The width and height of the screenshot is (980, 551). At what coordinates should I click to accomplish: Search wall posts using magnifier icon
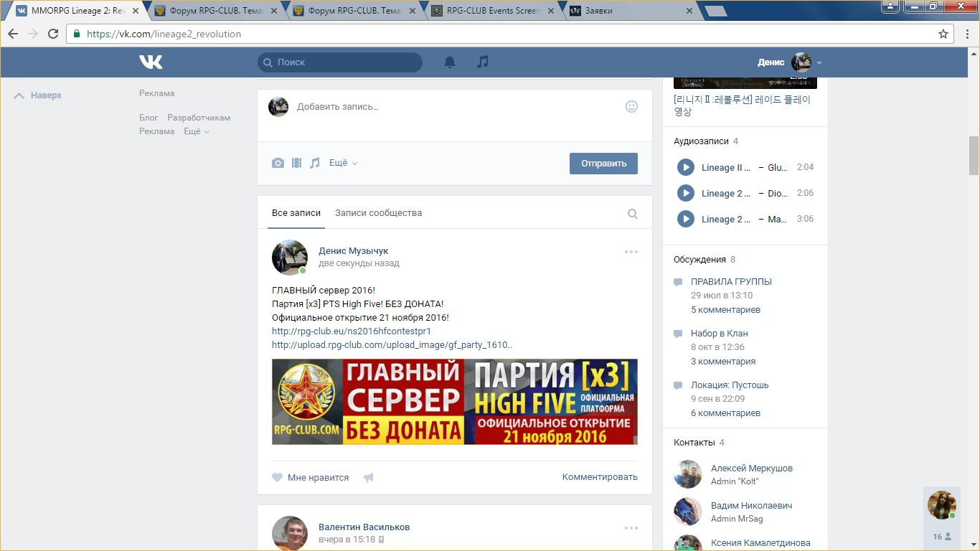(632, 213)
